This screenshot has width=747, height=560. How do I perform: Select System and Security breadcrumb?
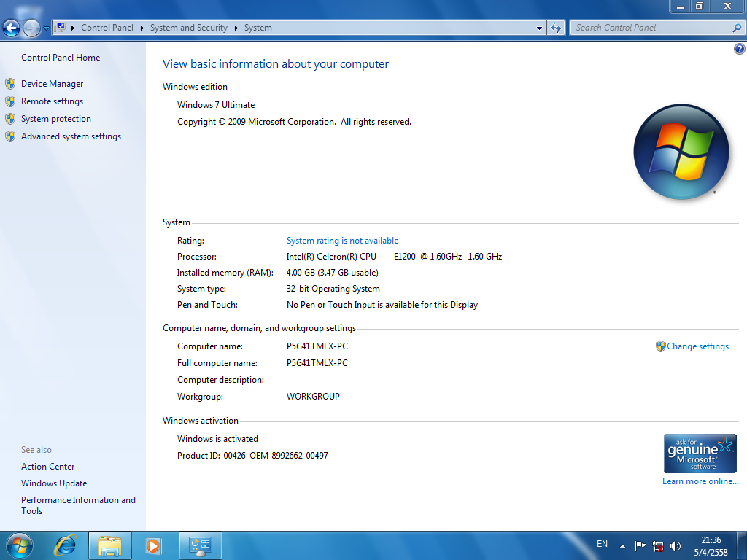click(189, 28)
